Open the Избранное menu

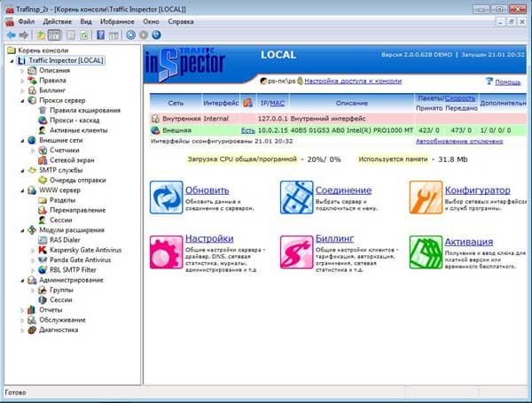click(x=117, y=21)
